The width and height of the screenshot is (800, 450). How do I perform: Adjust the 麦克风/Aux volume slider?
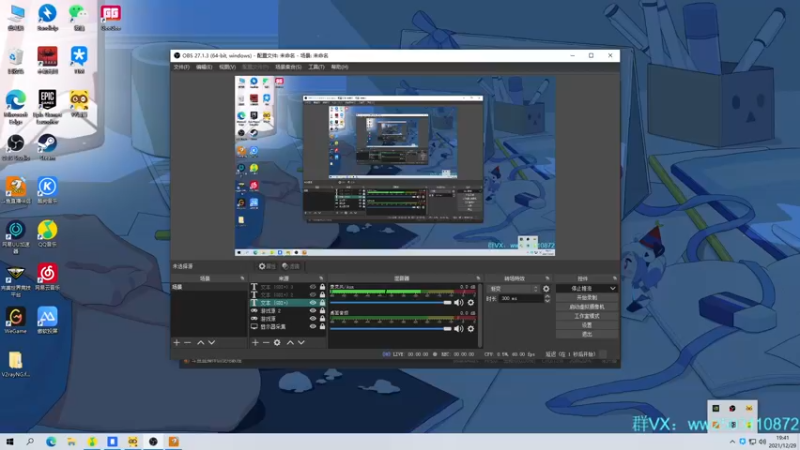pos(391,303)
